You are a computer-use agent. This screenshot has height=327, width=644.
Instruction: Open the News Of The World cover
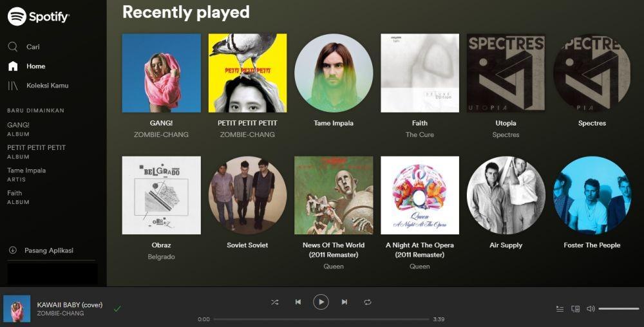[x=334, y=195]
